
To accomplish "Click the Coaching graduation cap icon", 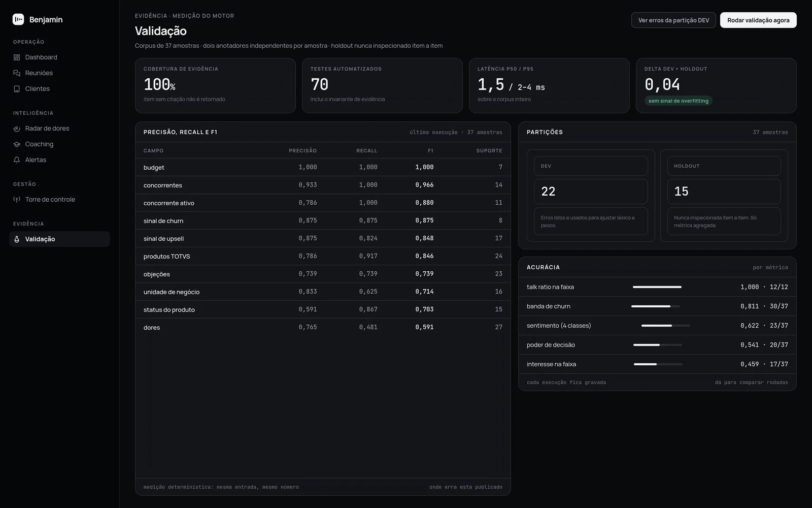I will pyautogui.click(x=17, y=144).
